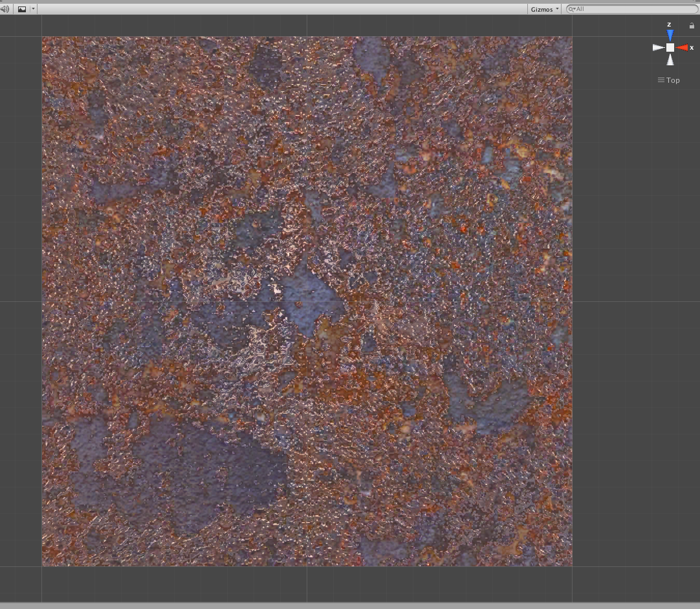Open the scene effects dropdown arrow

(33, 9)
